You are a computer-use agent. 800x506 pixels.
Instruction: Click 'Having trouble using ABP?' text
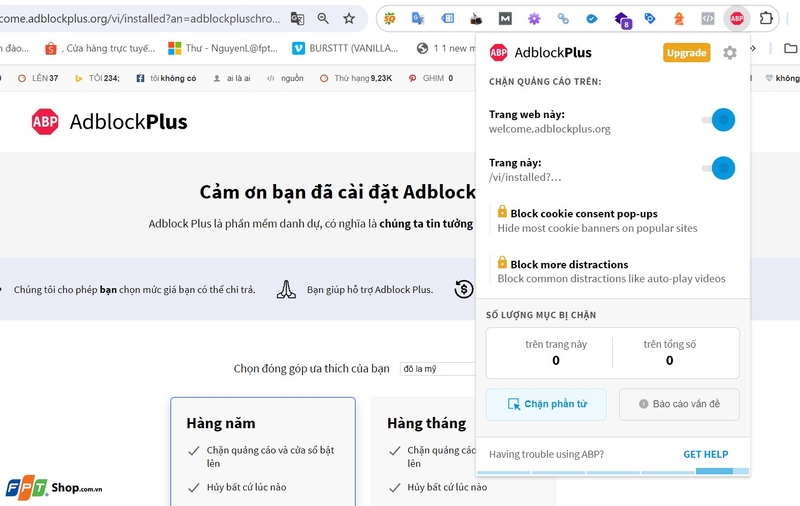pos(546,454)
